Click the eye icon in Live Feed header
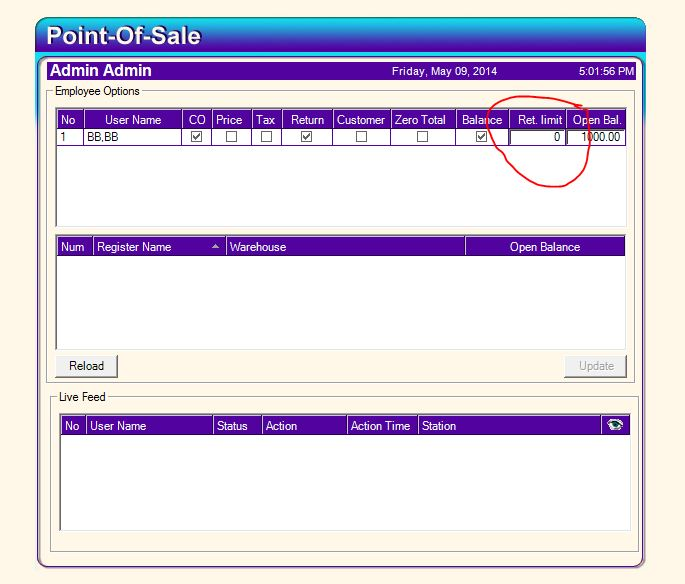 tap(614, 425)
